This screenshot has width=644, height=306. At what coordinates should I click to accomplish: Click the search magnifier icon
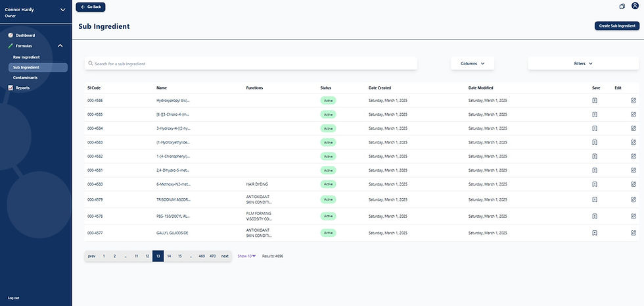coord(91,63)
